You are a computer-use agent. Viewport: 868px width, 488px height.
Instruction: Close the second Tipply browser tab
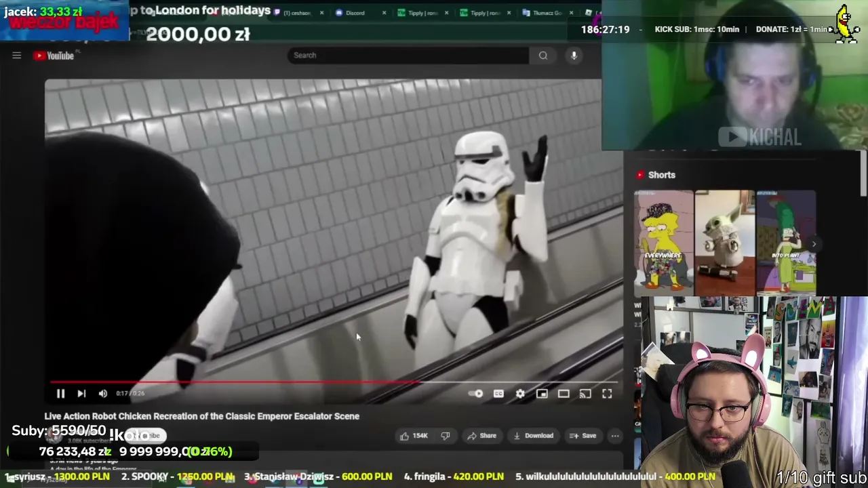[509, 13]
